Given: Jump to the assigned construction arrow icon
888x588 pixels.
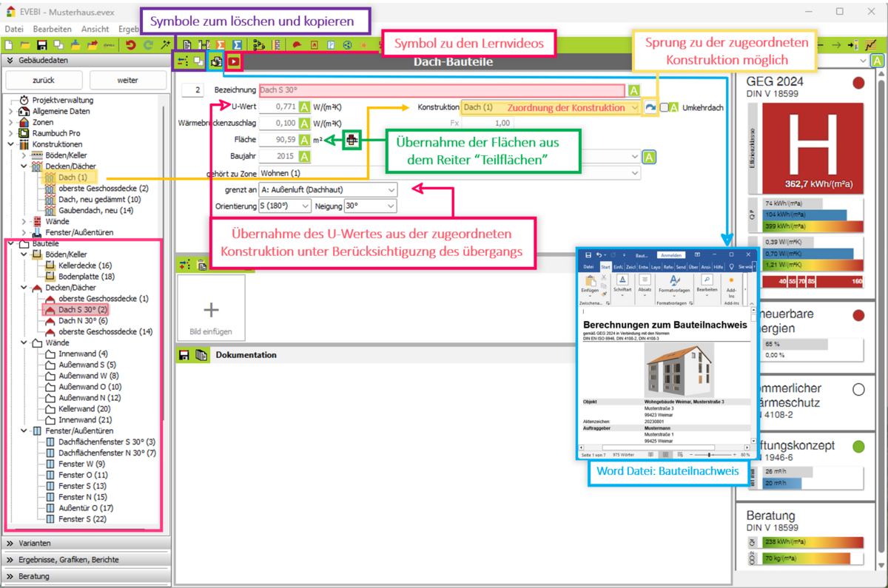Looking at the screenshot, I should (649, 107).
